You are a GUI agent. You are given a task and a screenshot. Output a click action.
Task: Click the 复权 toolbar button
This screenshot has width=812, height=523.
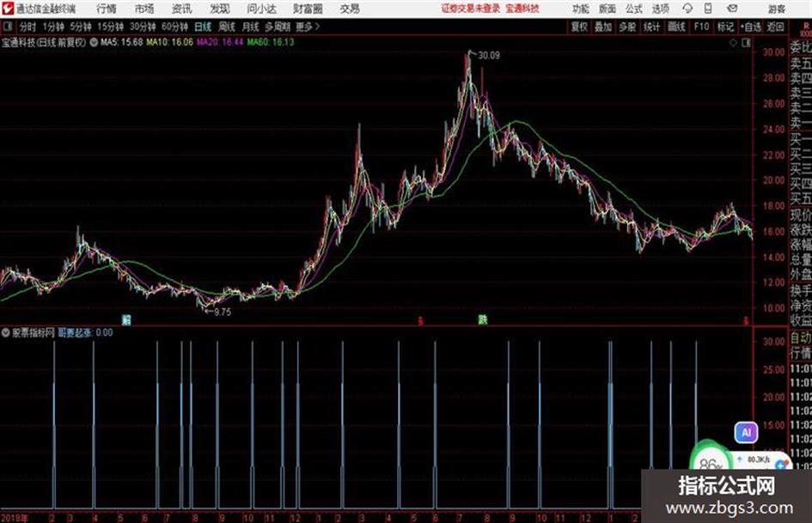coord(578,27)
